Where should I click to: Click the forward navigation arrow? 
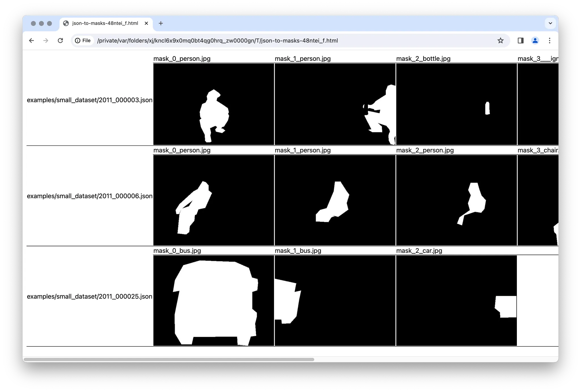click(46, 41)
